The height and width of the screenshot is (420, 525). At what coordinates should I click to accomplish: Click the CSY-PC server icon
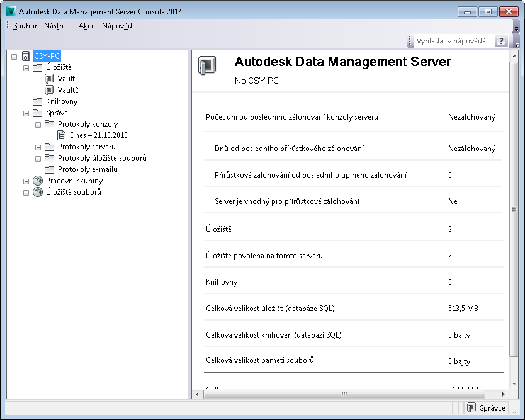point(25,56)
